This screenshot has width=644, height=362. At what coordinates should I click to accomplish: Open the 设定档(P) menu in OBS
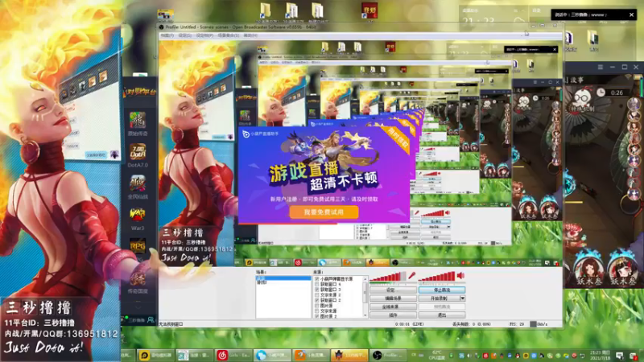coord(204,35)
